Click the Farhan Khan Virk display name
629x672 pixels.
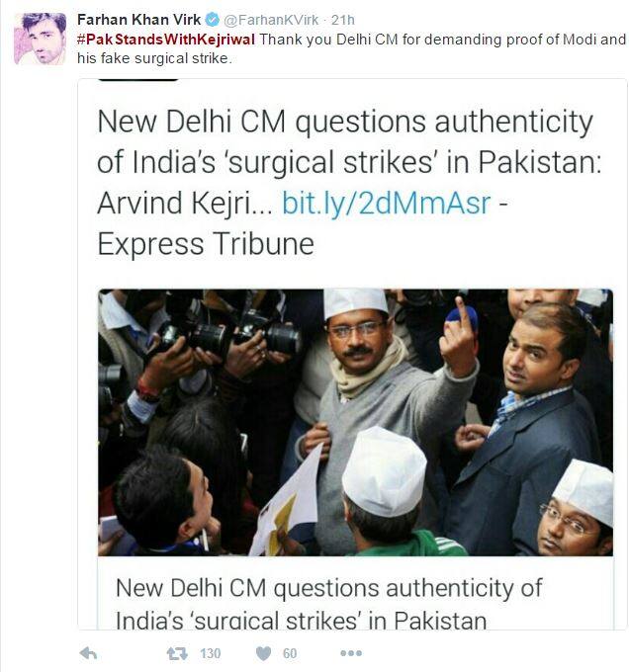pos(138,20)
